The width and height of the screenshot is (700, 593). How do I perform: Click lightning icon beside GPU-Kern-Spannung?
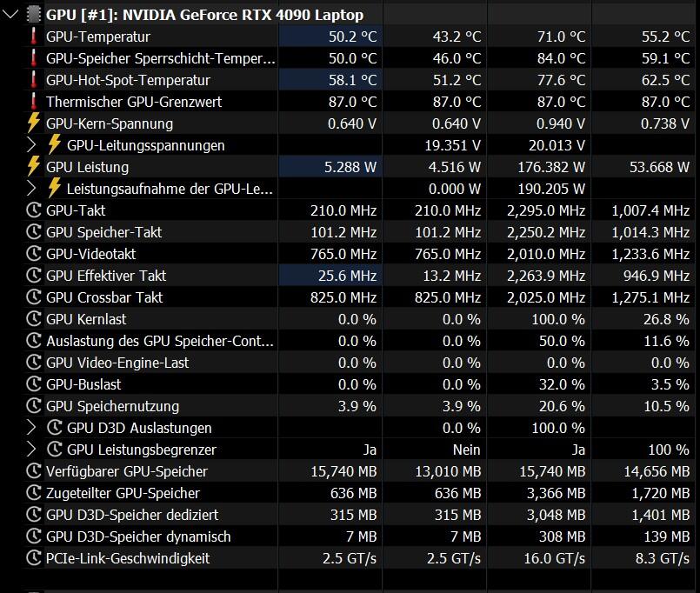click(34, 123)
